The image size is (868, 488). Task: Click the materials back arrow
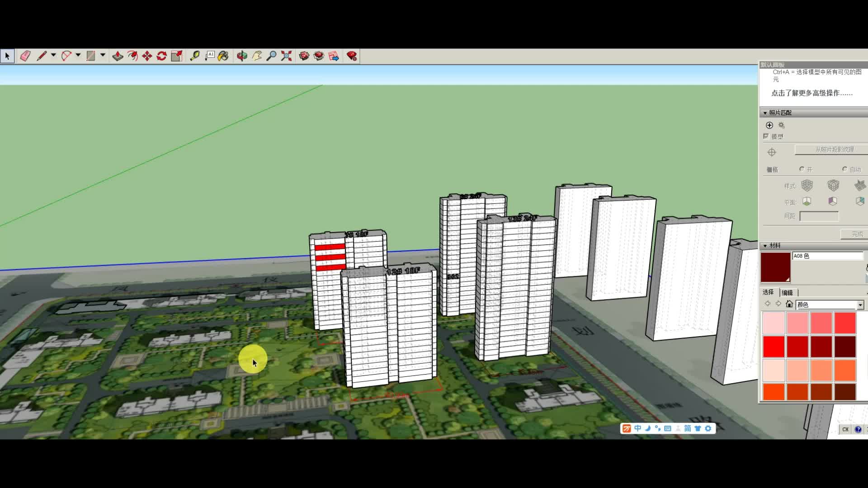[x=768, y=304]
